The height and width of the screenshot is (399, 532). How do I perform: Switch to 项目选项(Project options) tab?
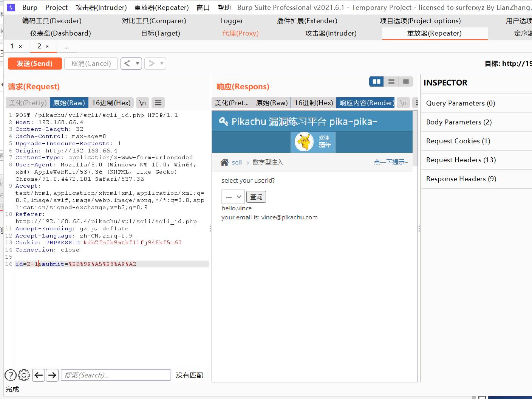coord(421,21)
